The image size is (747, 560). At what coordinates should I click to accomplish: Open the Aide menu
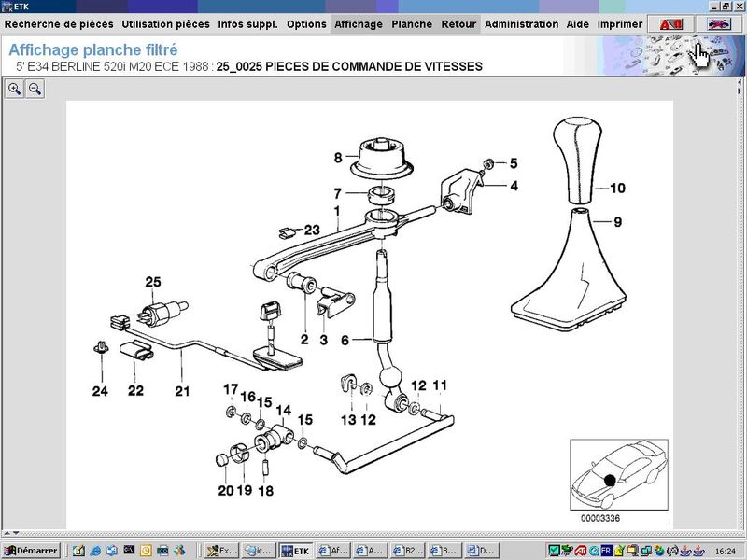(x=577, y=24)
